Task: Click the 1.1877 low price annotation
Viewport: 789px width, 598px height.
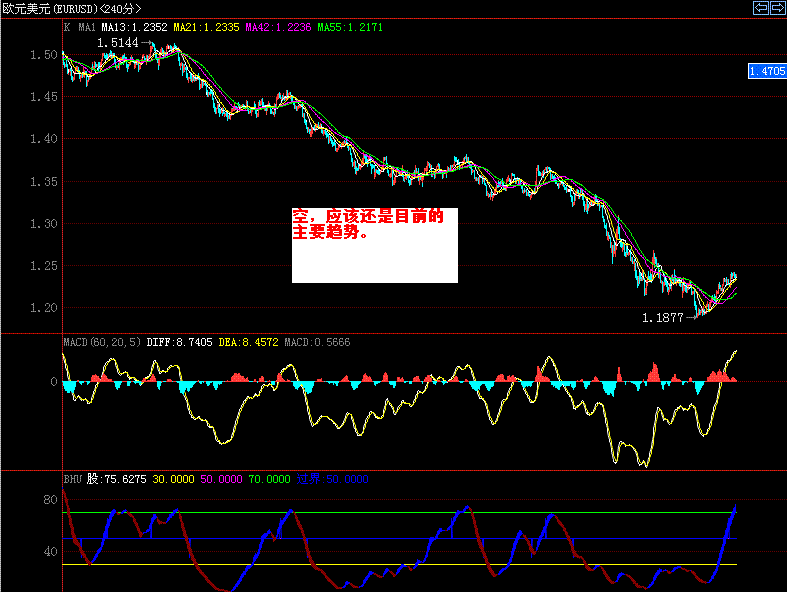Action: tap(663, 318)
